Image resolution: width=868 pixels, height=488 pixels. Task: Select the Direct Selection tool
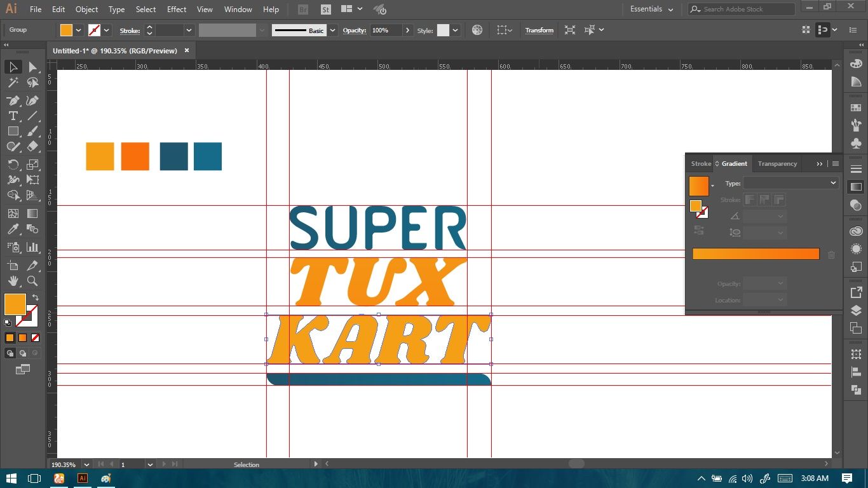tap(32, 67)
